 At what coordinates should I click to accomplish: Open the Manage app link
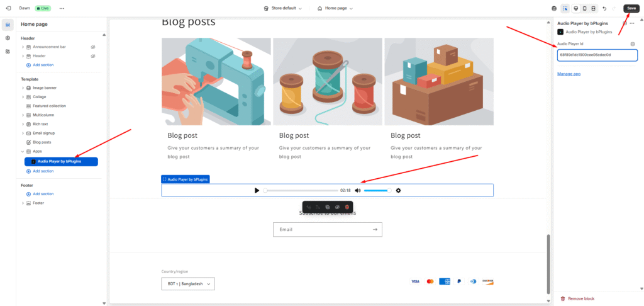pos(569,74)
